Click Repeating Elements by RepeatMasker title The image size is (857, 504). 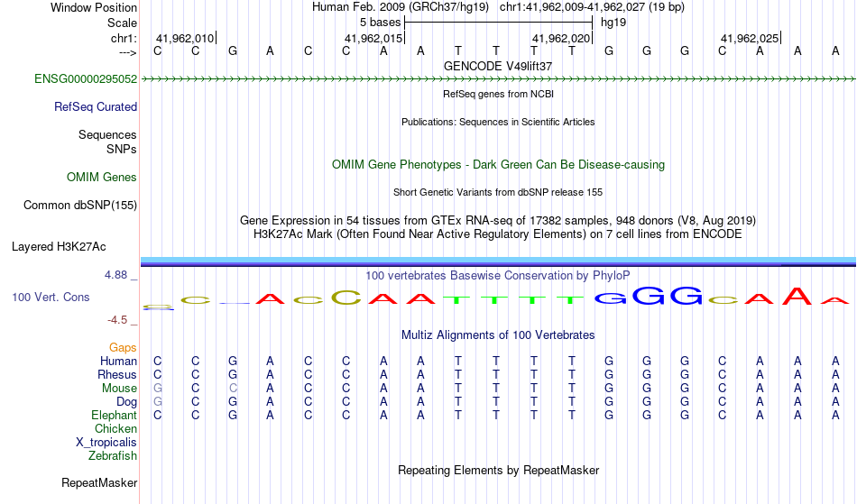(499, 471)
